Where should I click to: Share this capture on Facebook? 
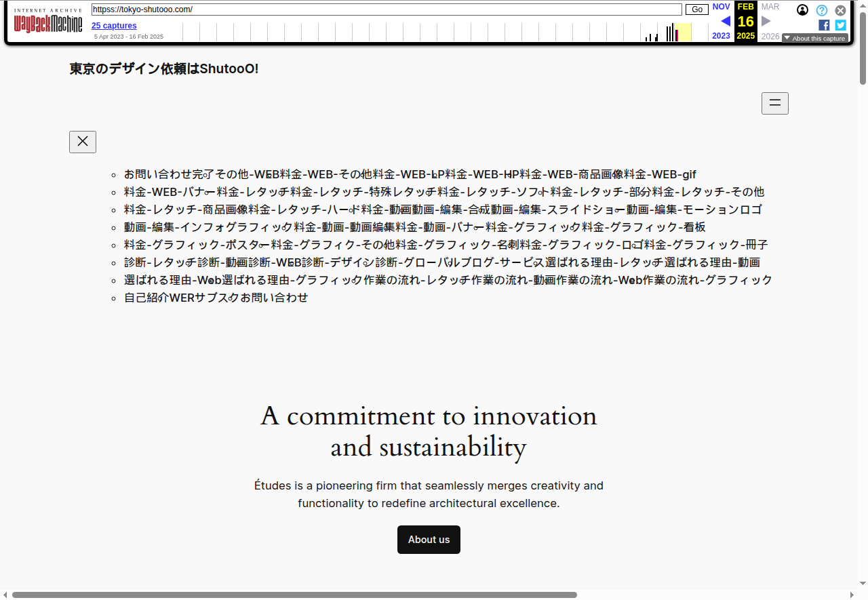[824, 25]
